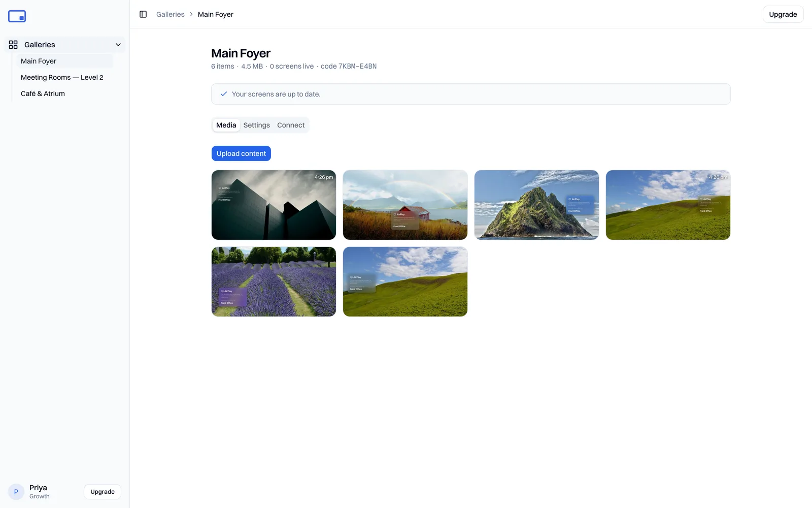812x508 pixels.
Task: Open Meeting Rooms — Level 2 gallery
Action: pyautogui.click(x=65, y=77)
